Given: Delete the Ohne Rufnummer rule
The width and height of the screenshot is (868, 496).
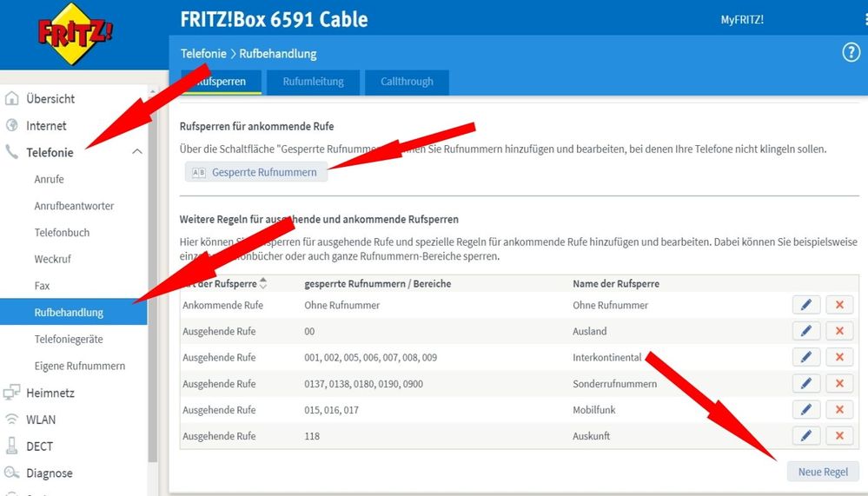Looking at the screenshot, I should (839, 305).
